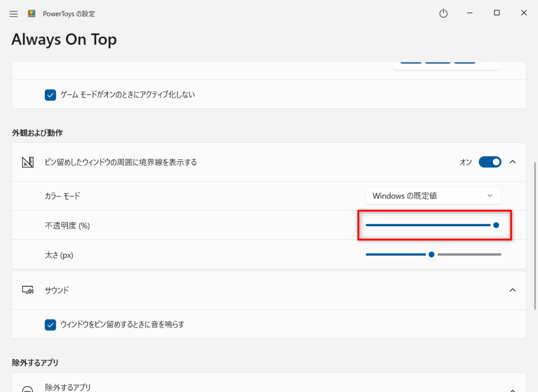Image resolution: width=538 pixels, height=392 pixels.
Task: Uncheck ウィンドウをピン留めするときに音を鳴らす
Action: [50, 324]
